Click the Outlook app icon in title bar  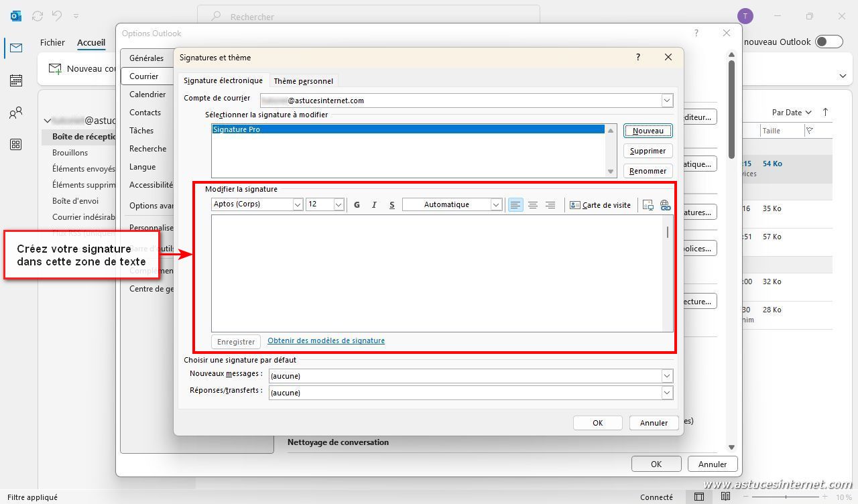point(16,16)
